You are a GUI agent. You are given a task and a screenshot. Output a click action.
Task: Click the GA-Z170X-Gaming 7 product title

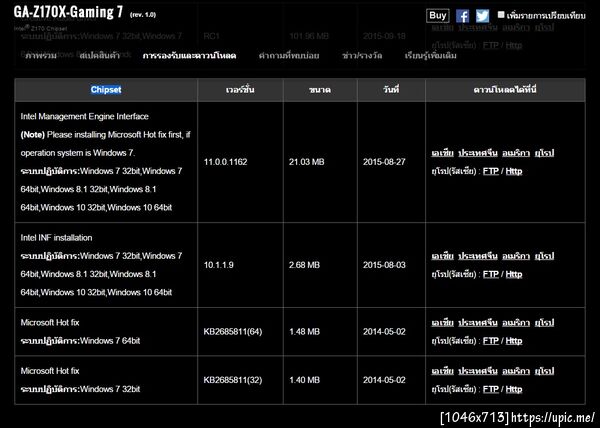[x=68, y=12]
